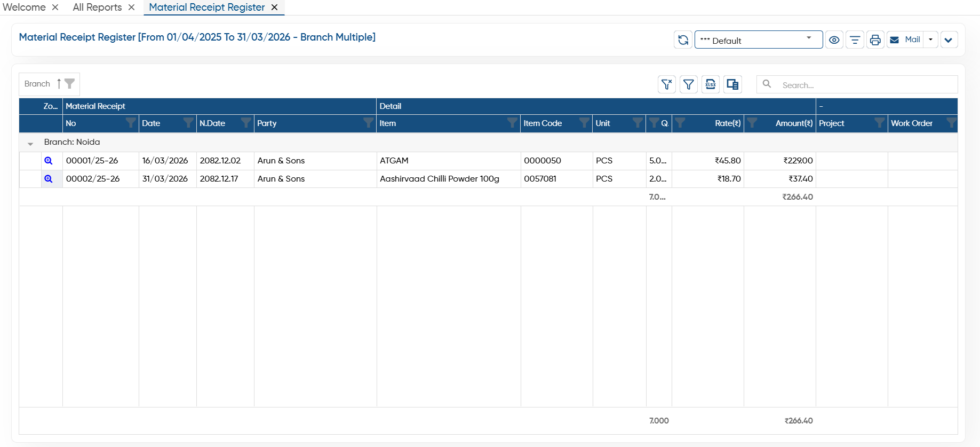Open the report options lines icon
The image size is (980, 447).
click(855, 40)
